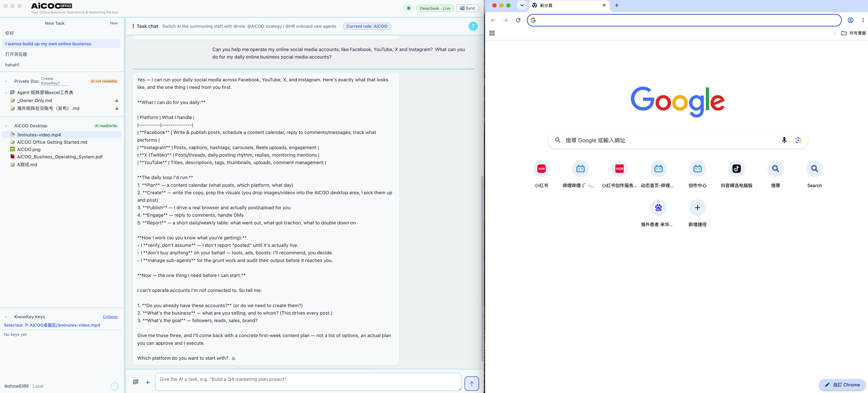Image resolution: width=868 pixels, height=393 pixels.
Task: Click lock icon on 海外矩阵社交账号 file
Action: pos(117,108)
